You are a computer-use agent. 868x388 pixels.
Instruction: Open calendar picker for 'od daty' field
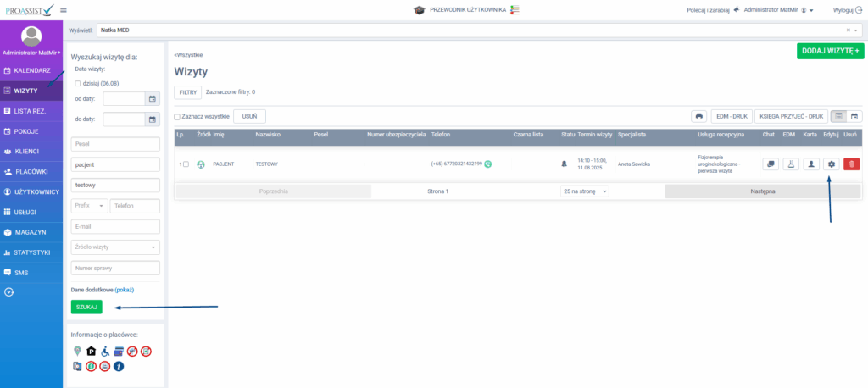[x=153, y=99]
